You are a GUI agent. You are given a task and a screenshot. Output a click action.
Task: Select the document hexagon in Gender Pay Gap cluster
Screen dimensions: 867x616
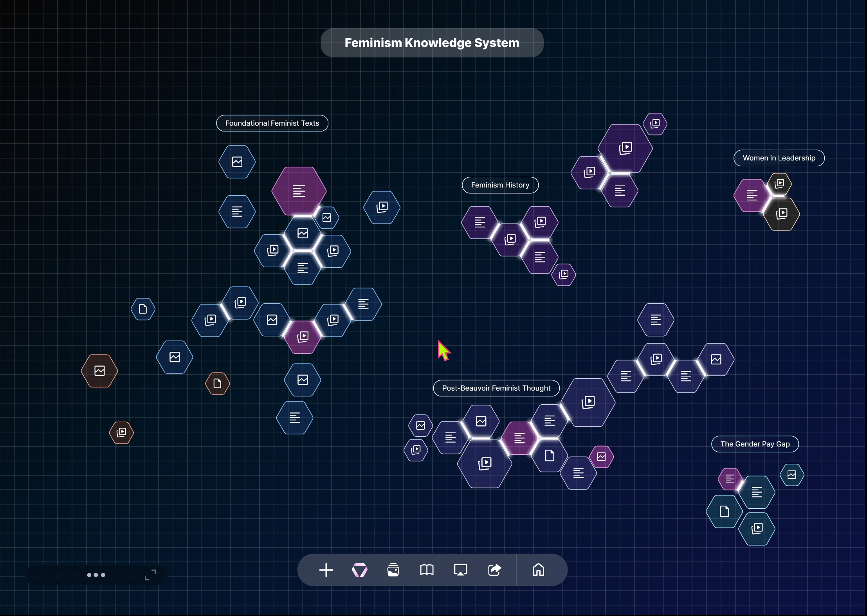click(x=724, y=512)
